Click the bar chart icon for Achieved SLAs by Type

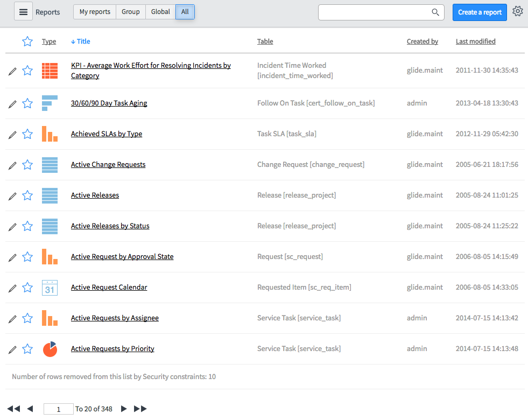50,134
